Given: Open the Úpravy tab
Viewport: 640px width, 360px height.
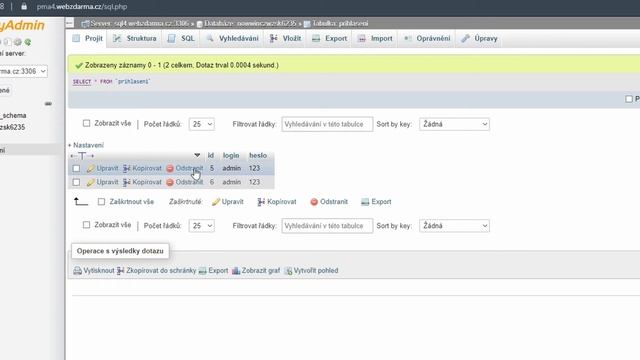Looking at the screenshot, I should (480, 38).
